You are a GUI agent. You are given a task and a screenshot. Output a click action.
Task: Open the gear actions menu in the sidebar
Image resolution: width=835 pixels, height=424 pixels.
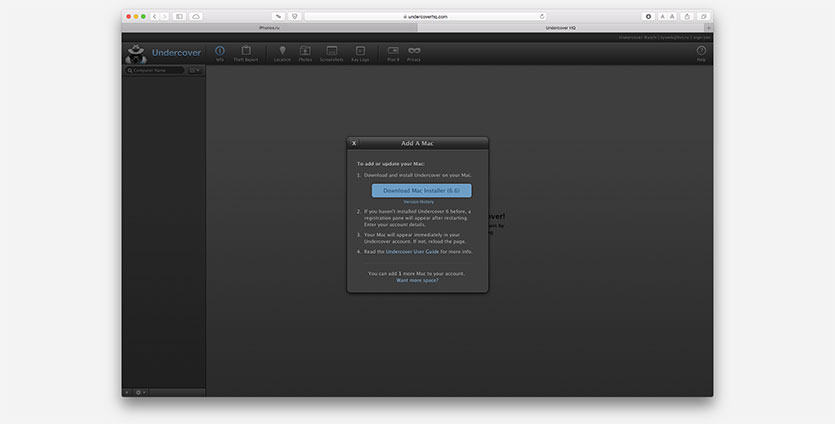140,393
